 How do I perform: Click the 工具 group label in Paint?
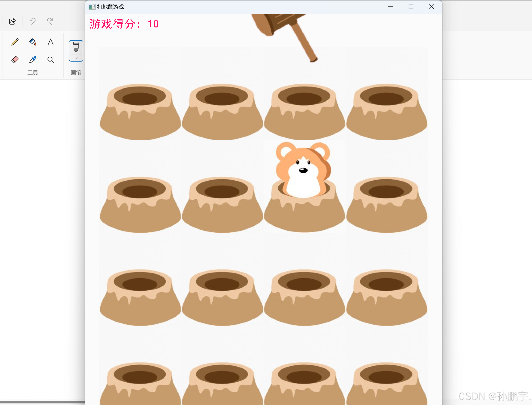coord(33,72)
